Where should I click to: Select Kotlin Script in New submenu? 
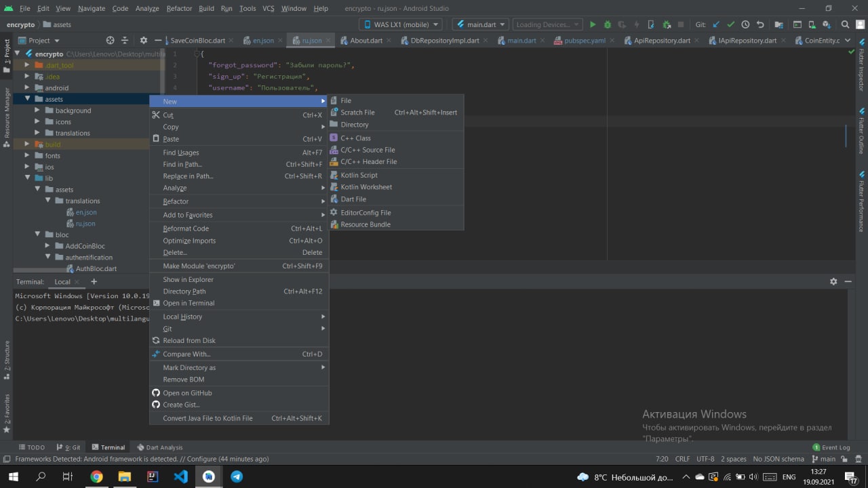point(396,175)
